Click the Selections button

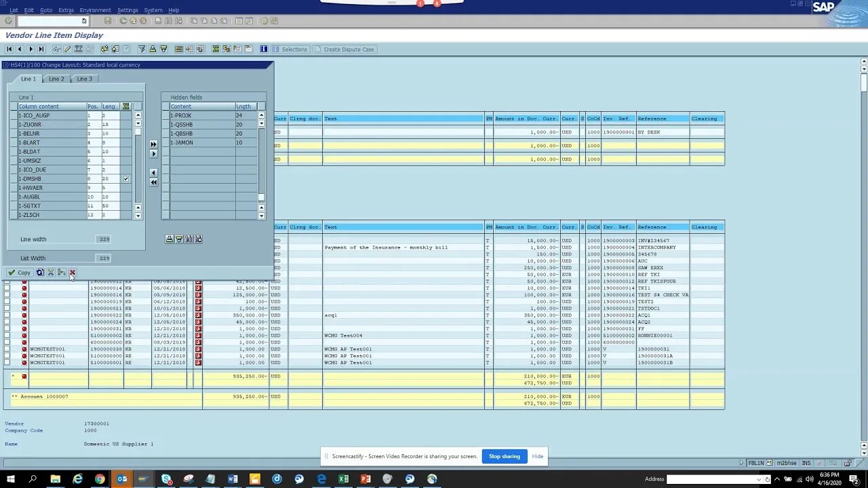(x=290, y=49)
